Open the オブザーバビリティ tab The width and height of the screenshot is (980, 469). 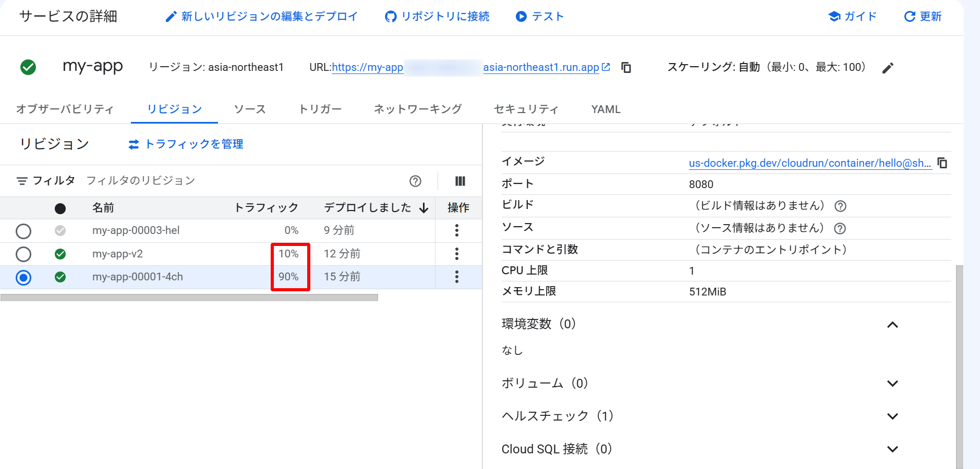tap(65, 109)
